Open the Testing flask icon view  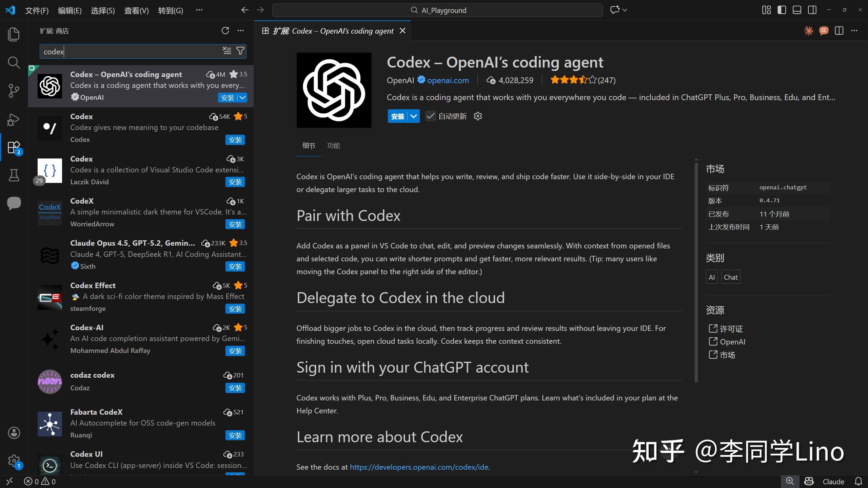(14, 175)
